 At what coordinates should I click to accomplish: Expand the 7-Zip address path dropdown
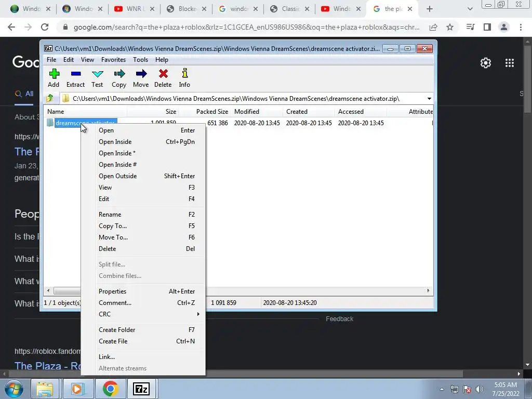(429, 99)
